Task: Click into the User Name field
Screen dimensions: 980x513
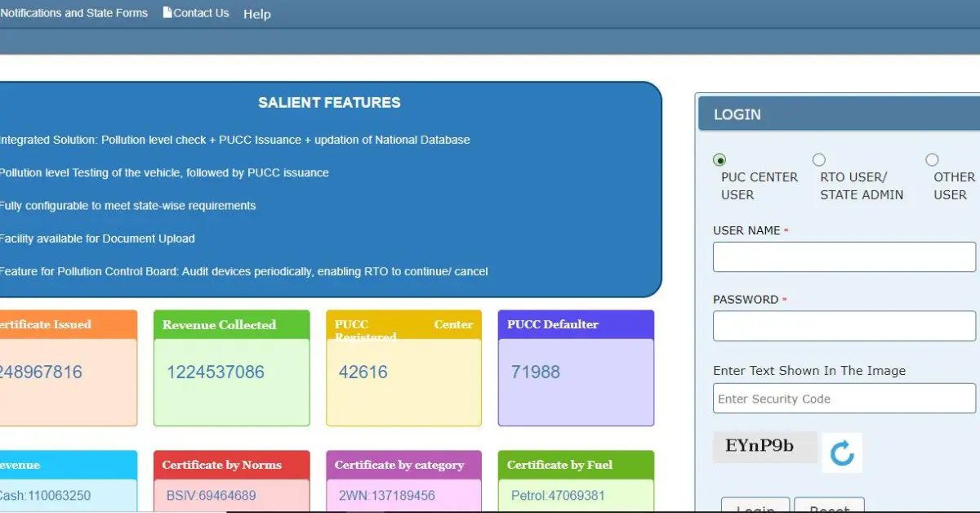Action: point(844,256)
